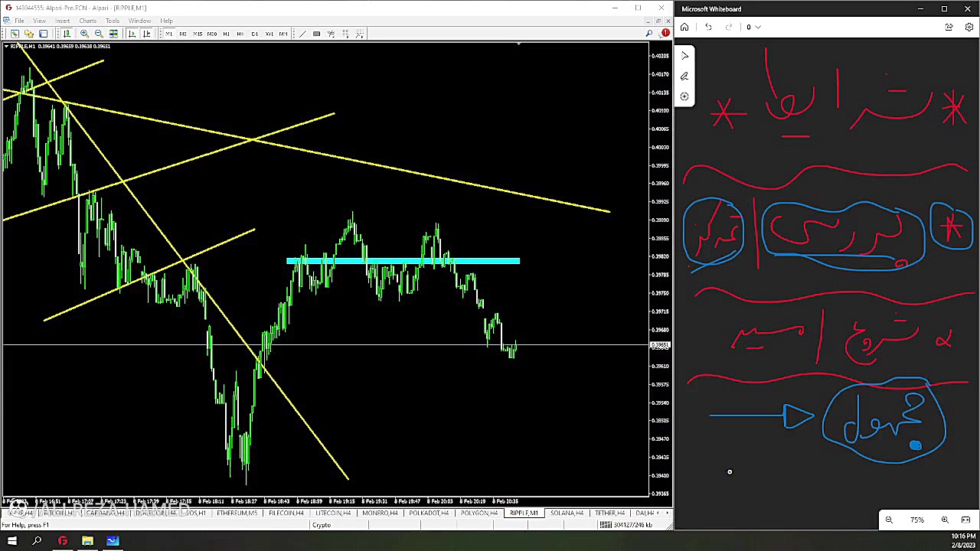This screenshot has width=980, height=551.
Task: Click the 75% zoom level in Whiteboard
Action: coord(916,520)
